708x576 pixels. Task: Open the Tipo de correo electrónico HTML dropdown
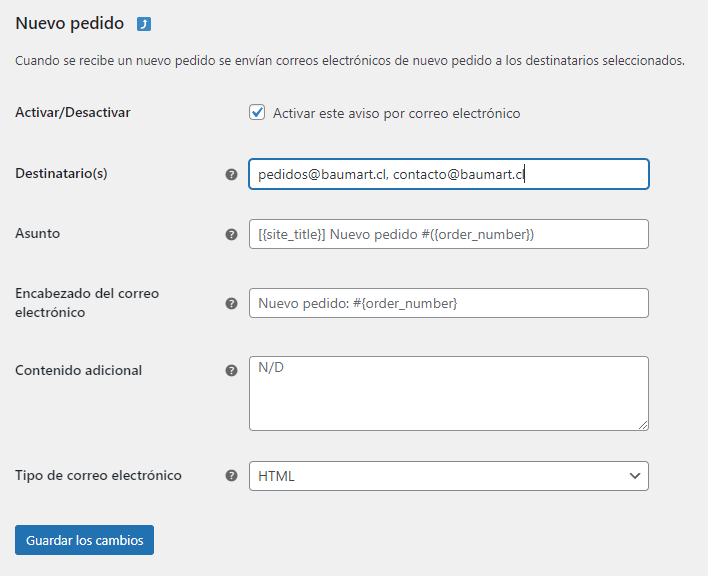(449, 476)
